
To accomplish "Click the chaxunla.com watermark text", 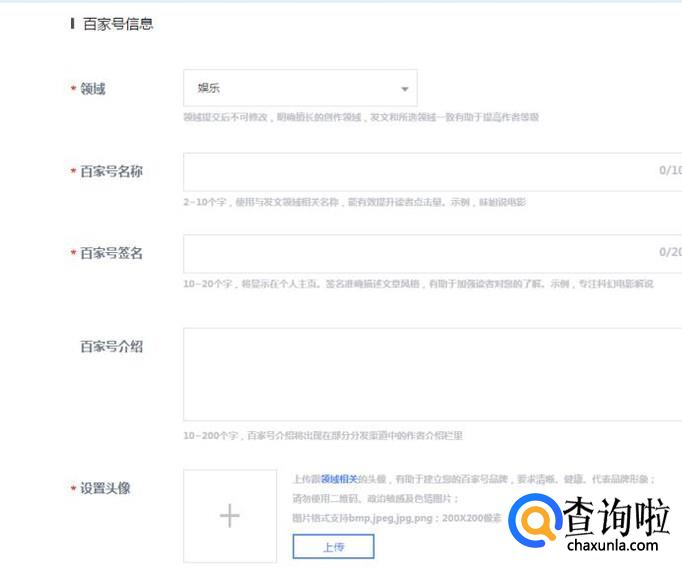I will (609, 546).
